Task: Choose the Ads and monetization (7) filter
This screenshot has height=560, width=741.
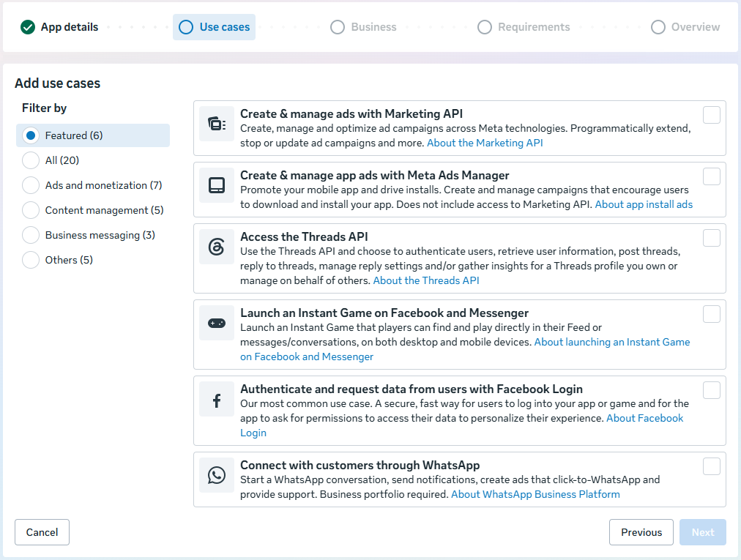Action: [x=92, y=185]
